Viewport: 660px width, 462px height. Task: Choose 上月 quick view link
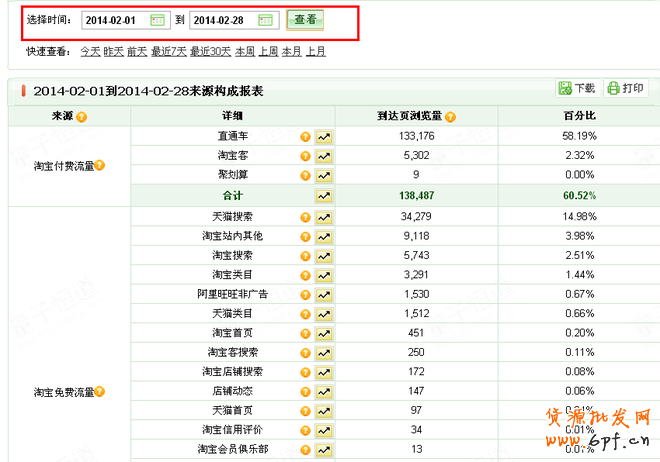point(315,50)
